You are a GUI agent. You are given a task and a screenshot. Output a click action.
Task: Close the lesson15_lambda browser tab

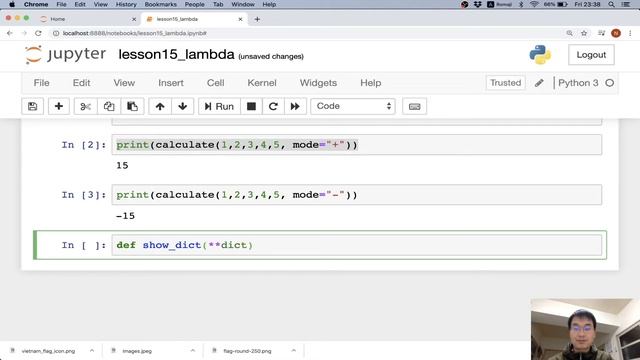coord(240,19)
